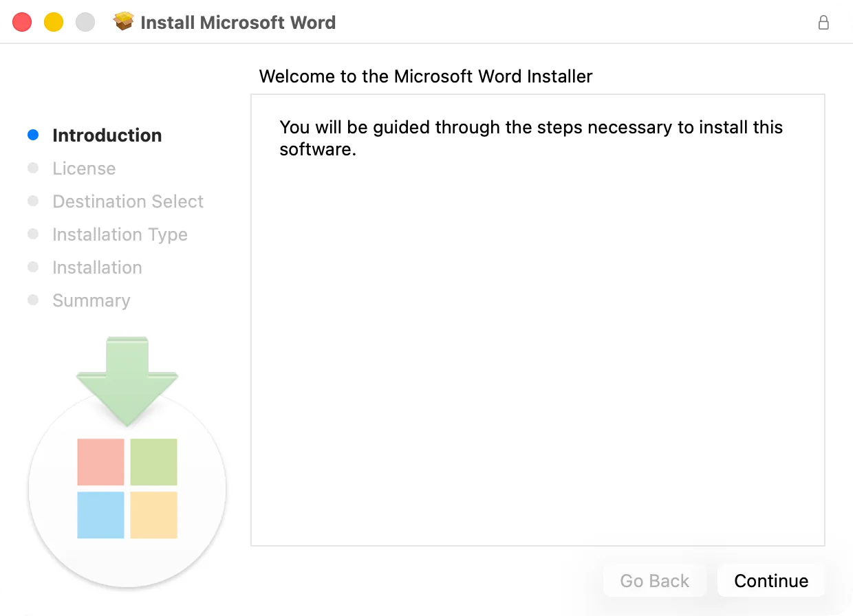Image resolution: width=853 pixels, height=616 pixels.
Task: Click the lock icon in title bar
Action: pos(823,23)
